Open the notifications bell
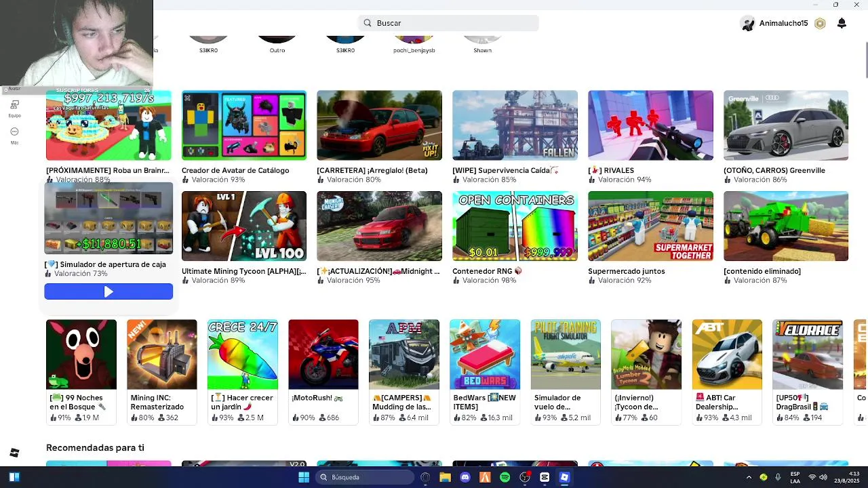868x488 pixels. pyautogui.click(x=842, y=23)
